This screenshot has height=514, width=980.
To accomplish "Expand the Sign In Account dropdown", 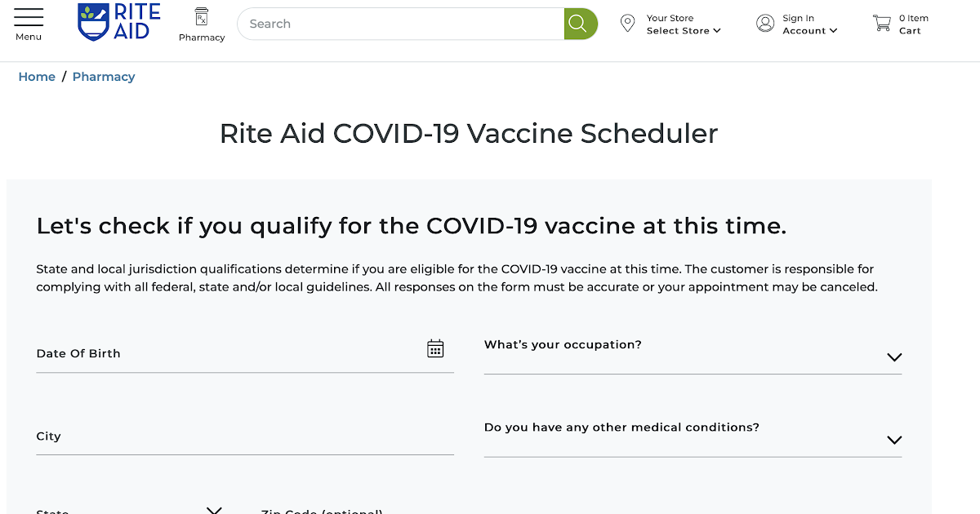I will click(x=810, y=31).
